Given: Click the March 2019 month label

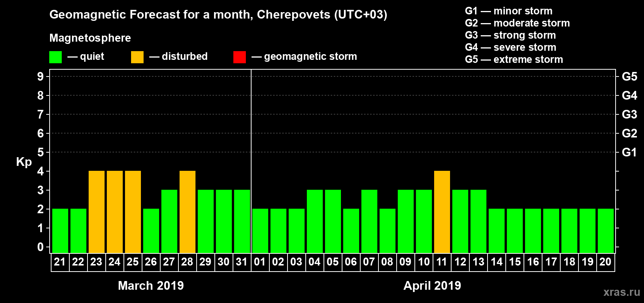Looking at the screenshot, I should (x=151, y=286).
